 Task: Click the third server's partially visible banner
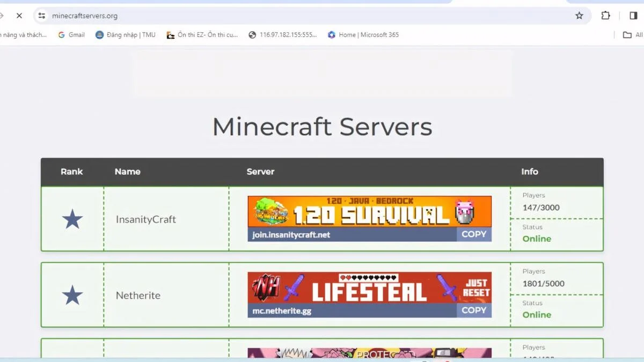(x=369, y=352)
